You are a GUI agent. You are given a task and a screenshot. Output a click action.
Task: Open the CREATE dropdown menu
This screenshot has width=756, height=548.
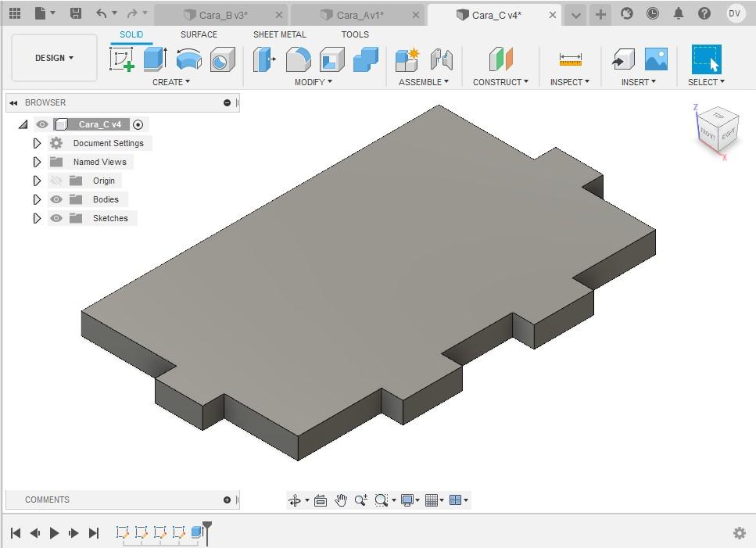click(171, 82)
